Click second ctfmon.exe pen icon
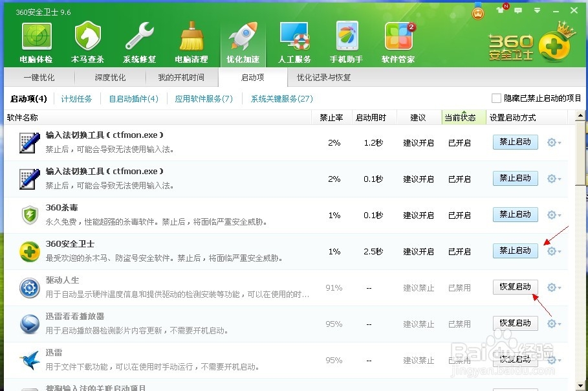 tap(30, 179)
